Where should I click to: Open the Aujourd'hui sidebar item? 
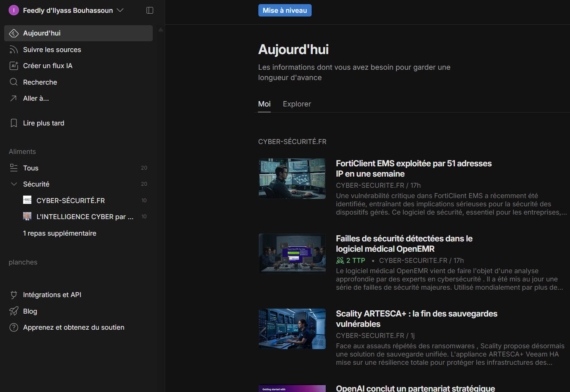click(78, 33)
